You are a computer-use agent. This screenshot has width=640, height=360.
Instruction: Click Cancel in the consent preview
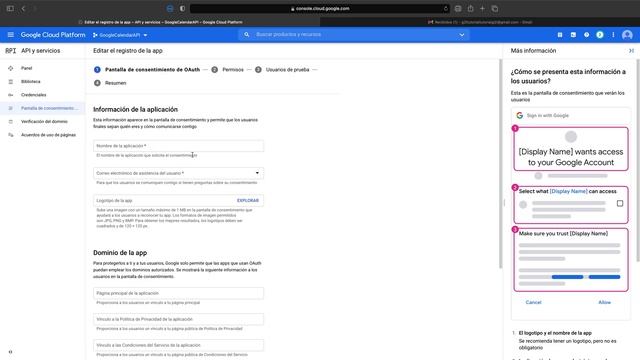click(533, 302)
